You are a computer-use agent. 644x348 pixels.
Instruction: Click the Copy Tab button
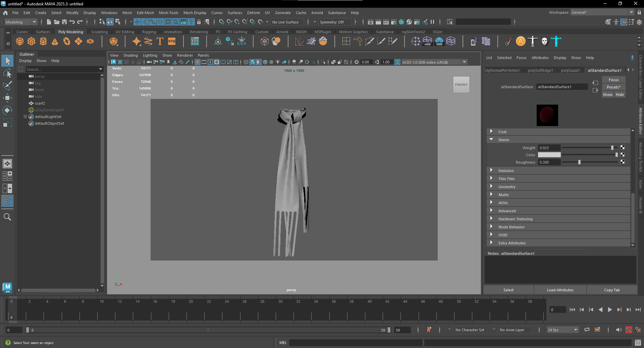coord(612,290)
